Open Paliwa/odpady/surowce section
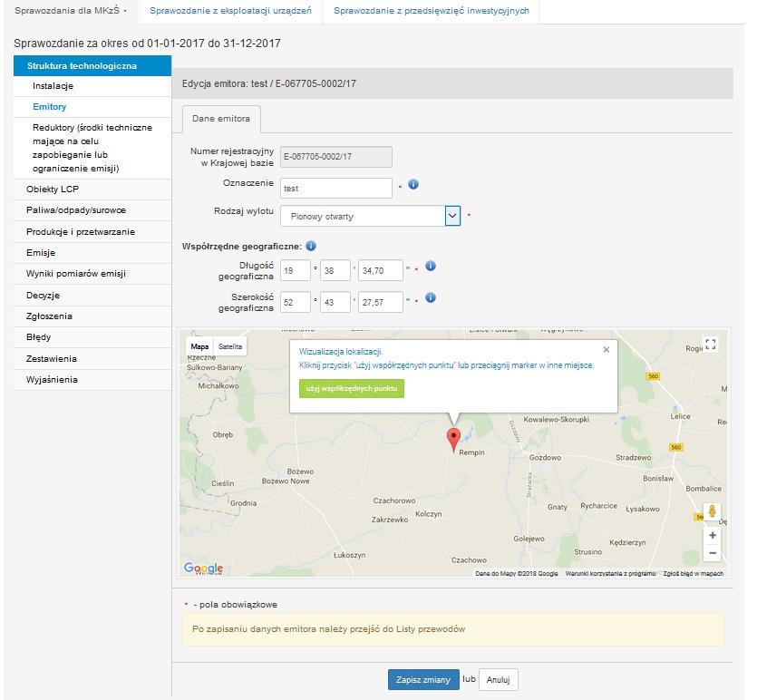The width and height of the screenshot is (757, 700). pyautogui.click(x=92, y=210)
